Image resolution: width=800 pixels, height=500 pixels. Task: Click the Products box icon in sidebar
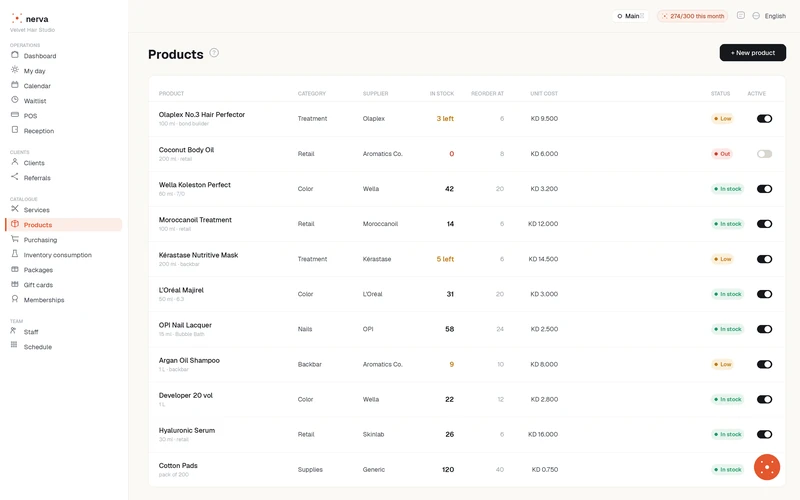click(15, 224)
